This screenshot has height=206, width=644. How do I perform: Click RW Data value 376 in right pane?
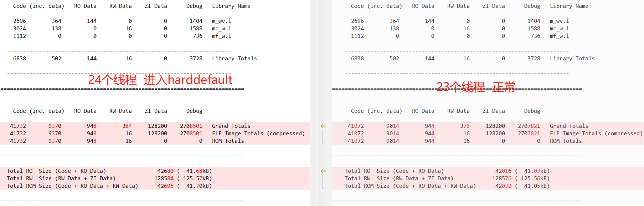tap(465, 126)
